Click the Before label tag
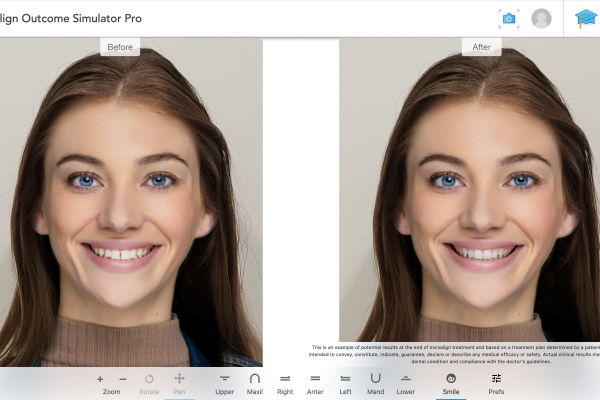Image resolution: width=600 pixels, height=400 pixels. [x=120, y=47]
